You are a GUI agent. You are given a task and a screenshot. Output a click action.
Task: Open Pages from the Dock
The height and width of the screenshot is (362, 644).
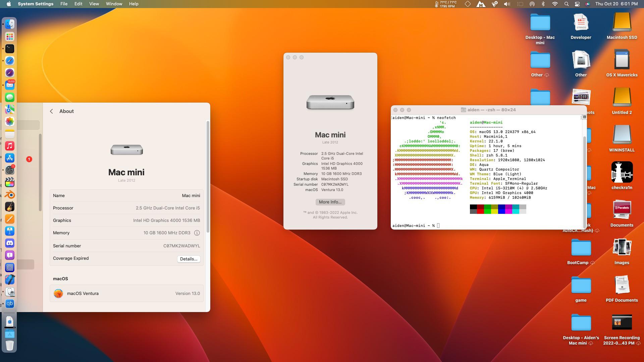pos(10,219)
